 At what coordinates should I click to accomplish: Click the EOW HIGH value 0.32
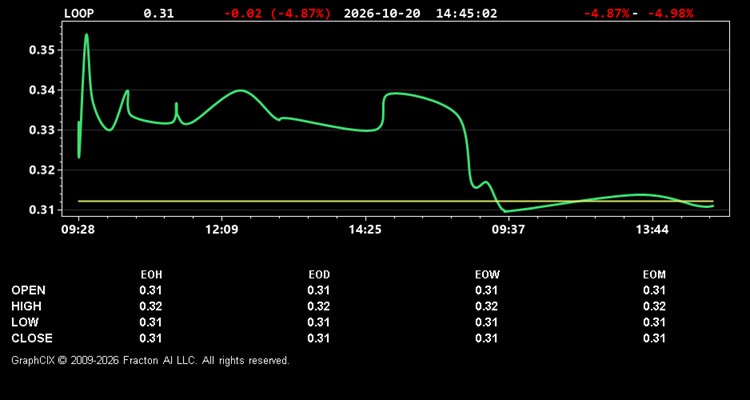(x=486, y=306)
